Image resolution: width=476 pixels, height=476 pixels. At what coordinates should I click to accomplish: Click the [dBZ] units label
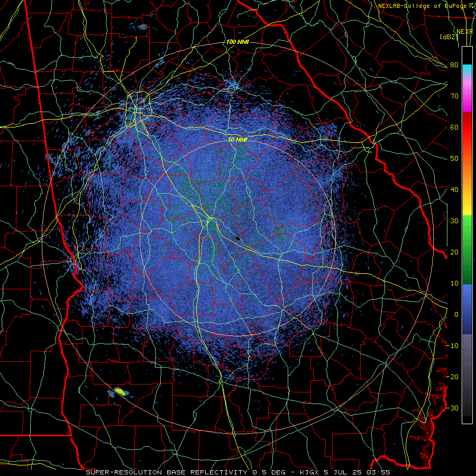(449, 37)
